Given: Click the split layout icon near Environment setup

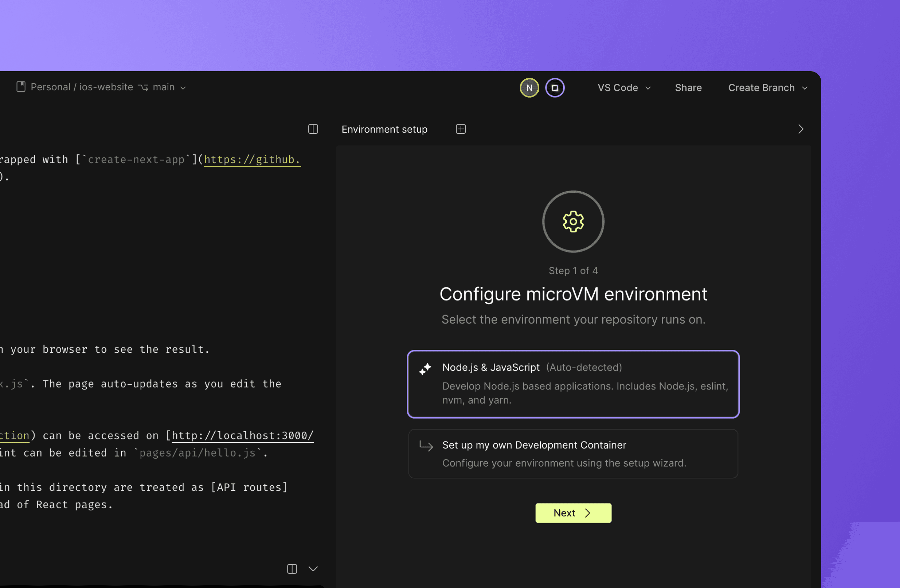Looking at the screenshot, I should (313, 129).
